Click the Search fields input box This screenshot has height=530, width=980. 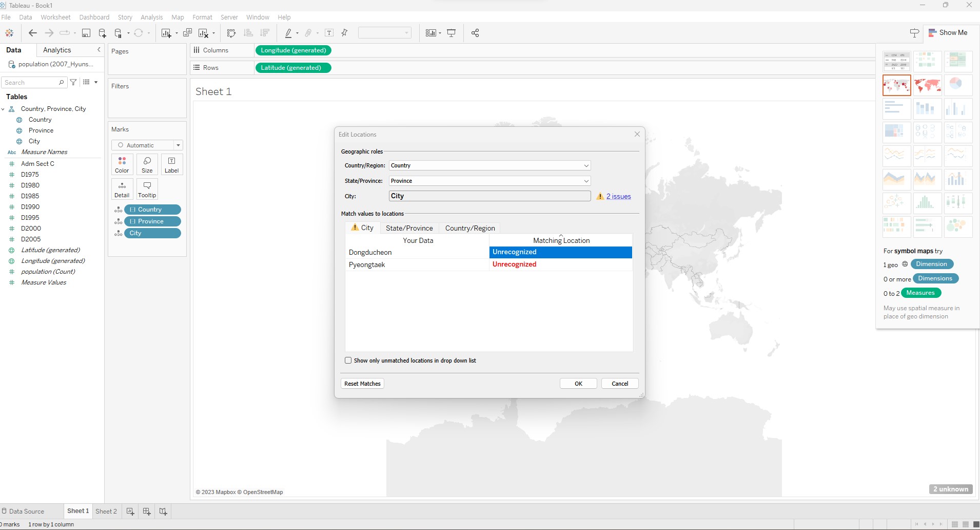(x=31, y=83)
